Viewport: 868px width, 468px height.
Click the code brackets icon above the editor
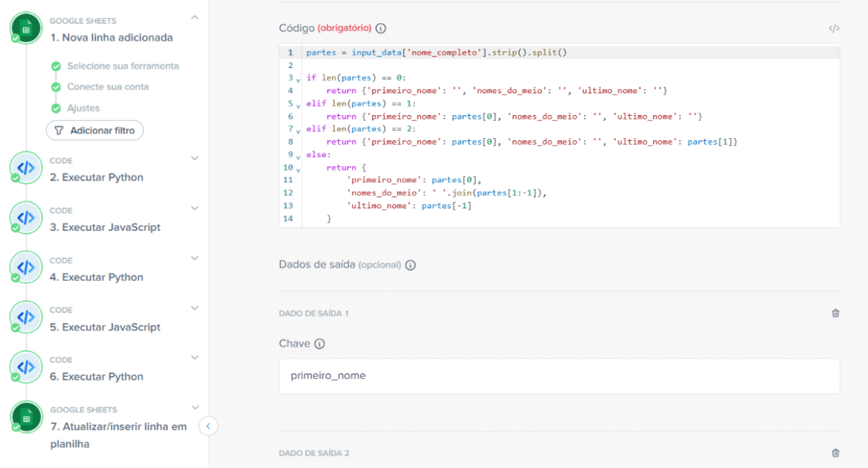click(834, 28)
